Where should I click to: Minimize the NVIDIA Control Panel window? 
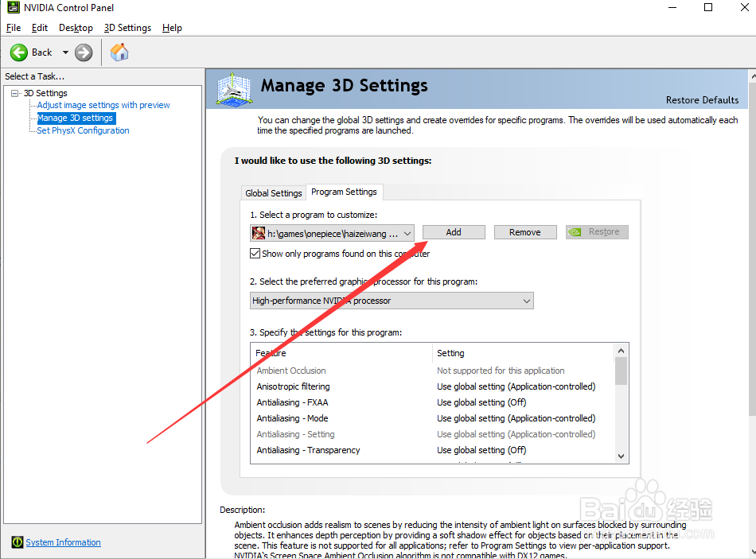(672, 7)
